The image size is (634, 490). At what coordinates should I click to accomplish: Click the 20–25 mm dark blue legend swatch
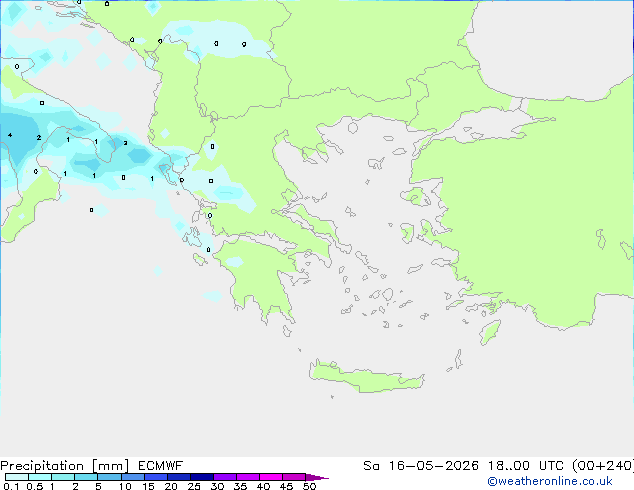pyautogui.click(x=179, y=477)
